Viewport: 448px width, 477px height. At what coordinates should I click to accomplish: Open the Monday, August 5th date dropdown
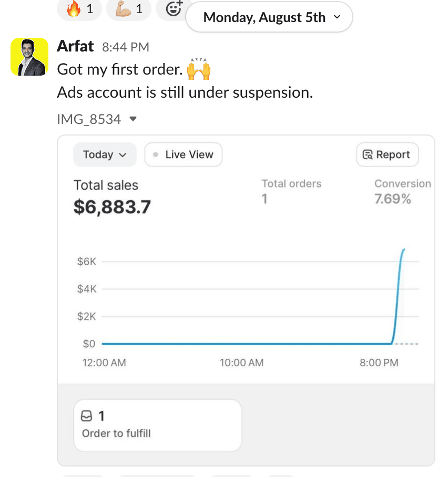pos(269,17)
